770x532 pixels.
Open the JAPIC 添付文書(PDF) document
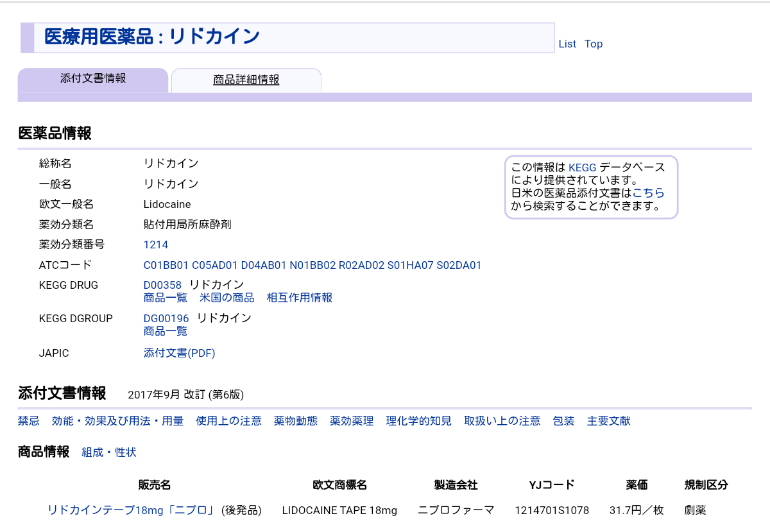point(179,353)
